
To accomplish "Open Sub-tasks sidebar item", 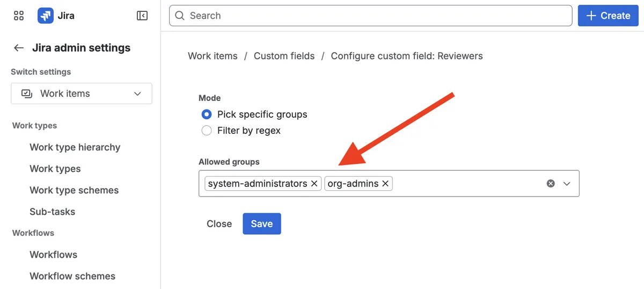I will [x=52, y=212].
